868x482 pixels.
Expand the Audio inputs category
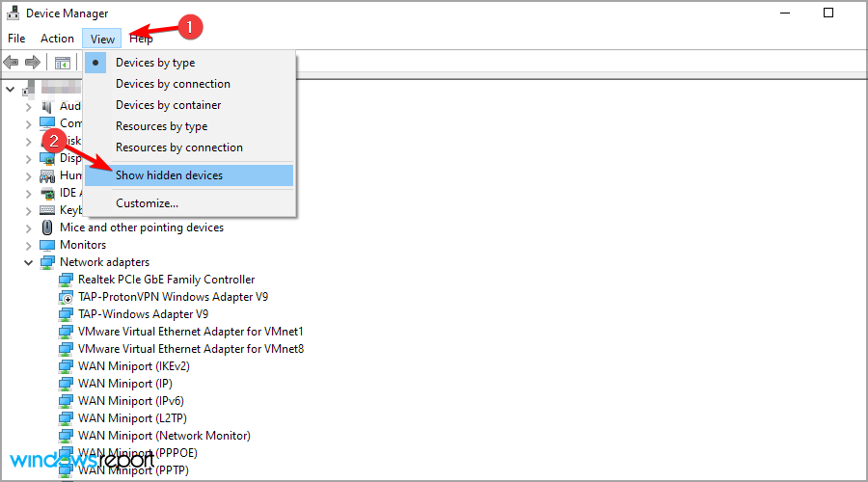(x=29, y=107)
